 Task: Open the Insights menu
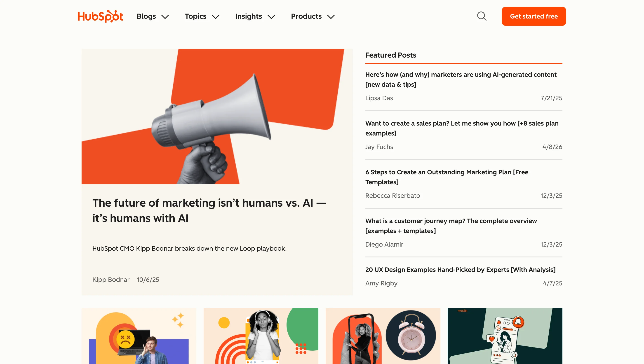click(249, 16)
